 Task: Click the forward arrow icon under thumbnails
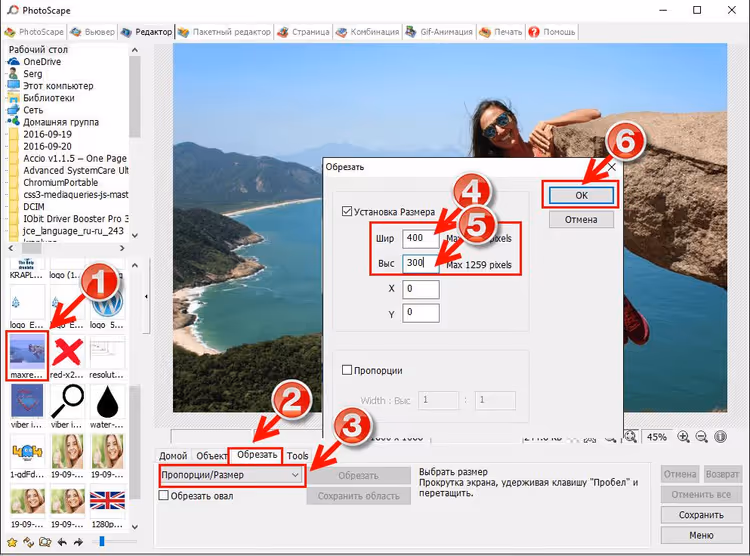[78, 542]
